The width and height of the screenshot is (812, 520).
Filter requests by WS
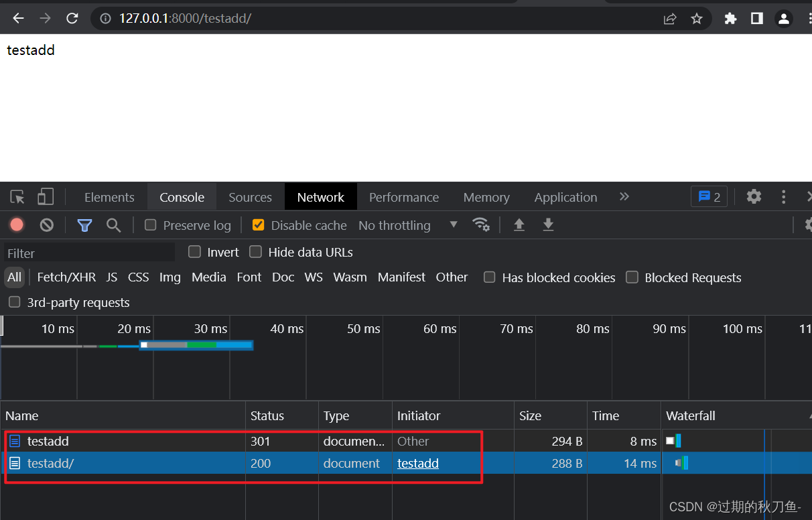tap(314, 277)
